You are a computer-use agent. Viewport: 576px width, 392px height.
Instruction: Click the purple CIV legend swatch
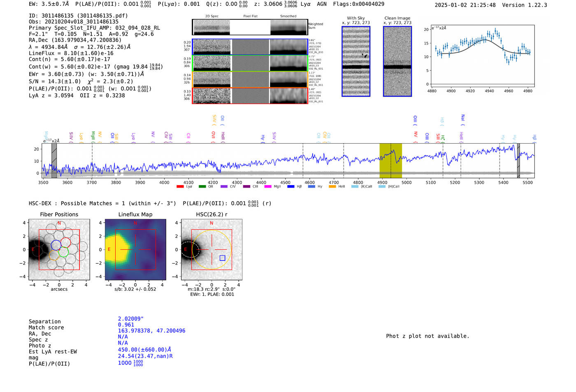[x=224, y=186]
